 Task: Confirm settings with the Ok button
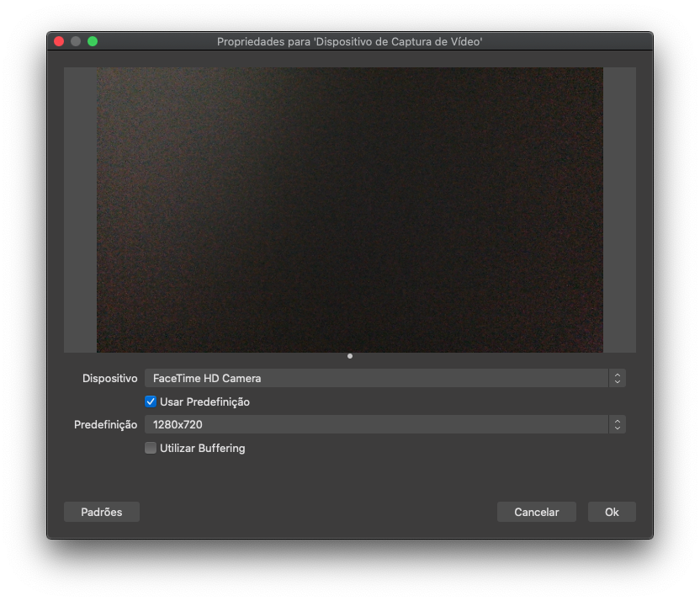(x=612, y=512)
